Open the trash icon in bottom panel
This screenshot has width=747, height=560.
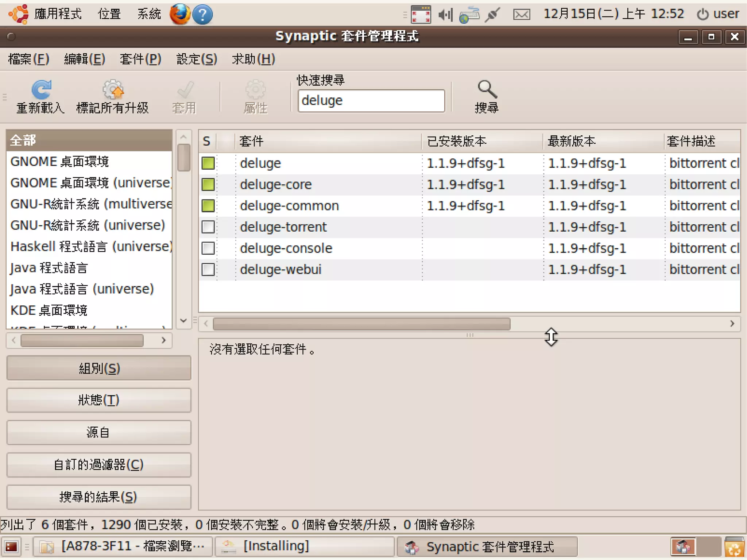(734, 547)
